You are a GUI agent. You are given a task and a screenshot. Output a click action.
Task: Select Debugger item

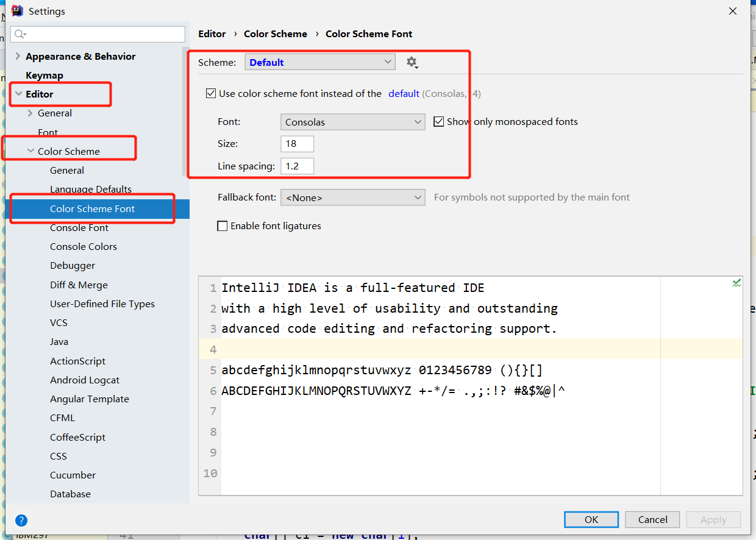(73, 265)
